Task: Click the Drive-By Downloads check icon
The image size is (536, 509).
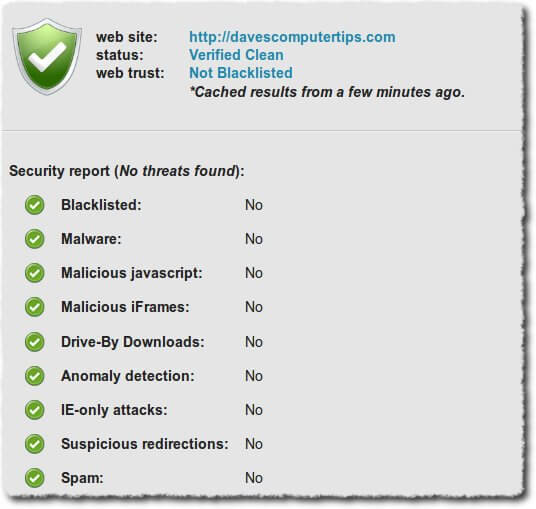Action: [35, 342]
